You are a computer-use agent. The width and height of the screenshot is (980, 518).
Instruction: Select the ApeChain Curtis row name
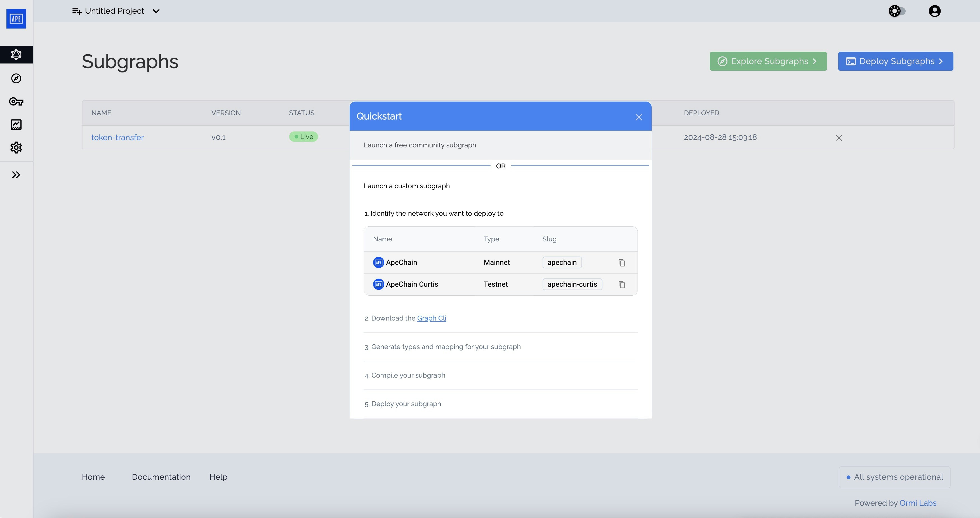(412, 284)
